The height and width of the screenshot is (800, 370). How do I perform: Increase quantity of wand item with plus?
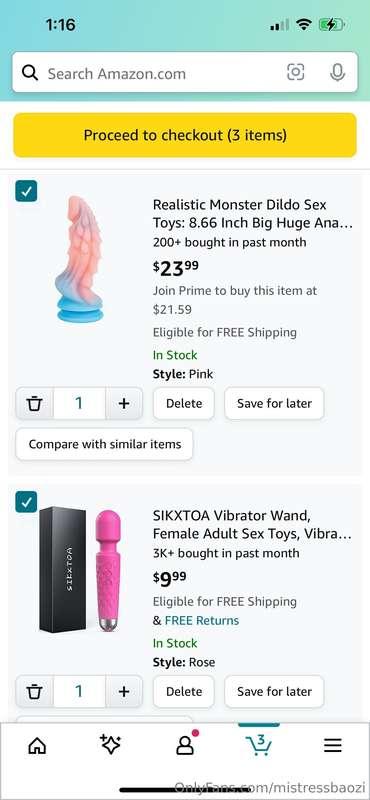(124, 691)
